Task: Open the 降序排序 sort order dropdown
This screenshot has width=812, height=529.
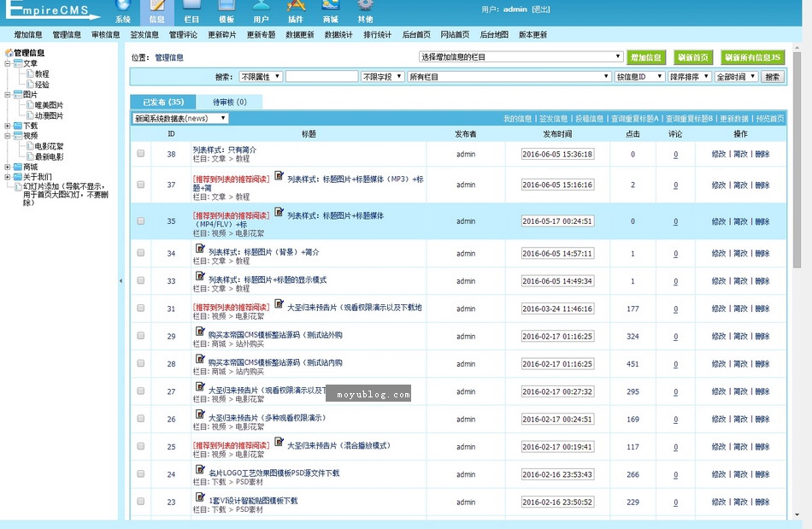Action: pos(689,77)
